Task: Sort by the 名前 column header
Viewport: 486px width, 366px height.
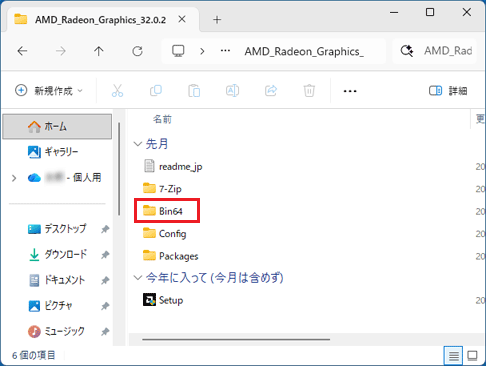Action: click(162, 119)
